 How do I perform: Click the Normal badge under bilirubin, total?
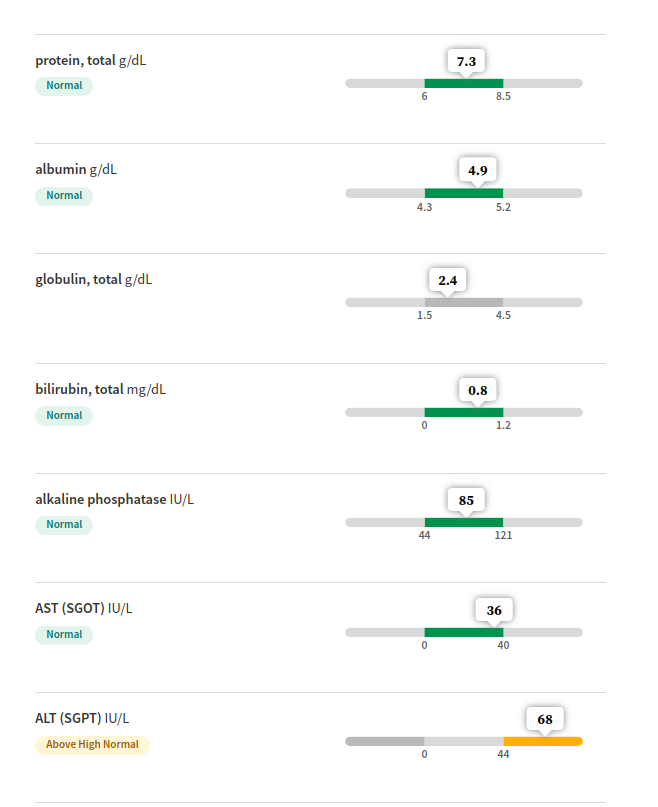pos(64,415)
